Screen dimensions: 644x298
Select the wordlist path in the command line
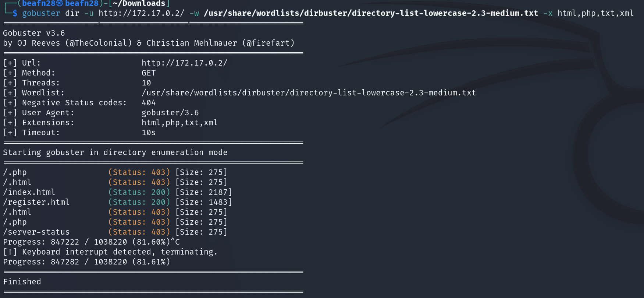tap(371, 13)
